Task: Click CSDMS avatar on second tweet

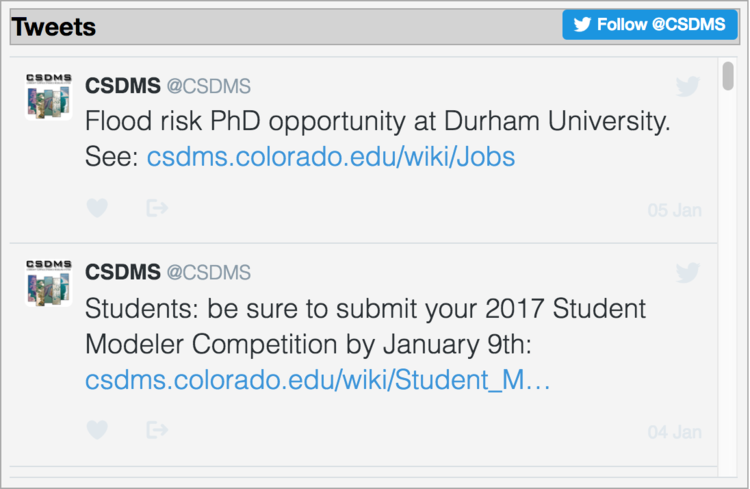Action: pyautogui.click(x=48, y=282)
